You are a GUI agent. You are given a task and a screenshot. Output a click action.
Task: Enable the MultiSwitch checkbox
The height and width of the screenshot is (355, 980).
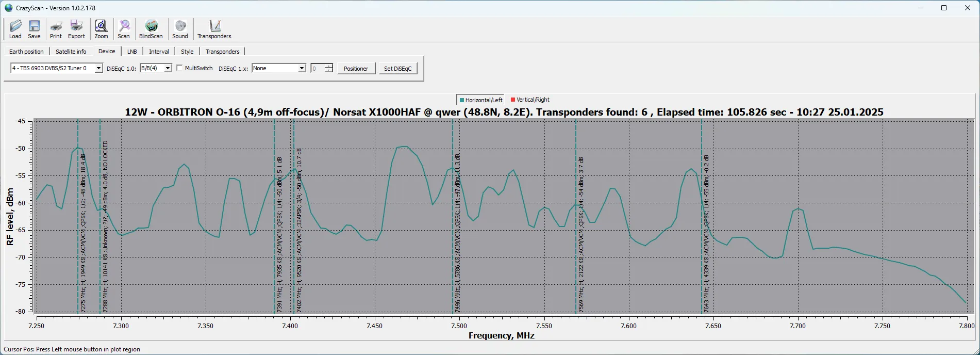coord(179,68)
